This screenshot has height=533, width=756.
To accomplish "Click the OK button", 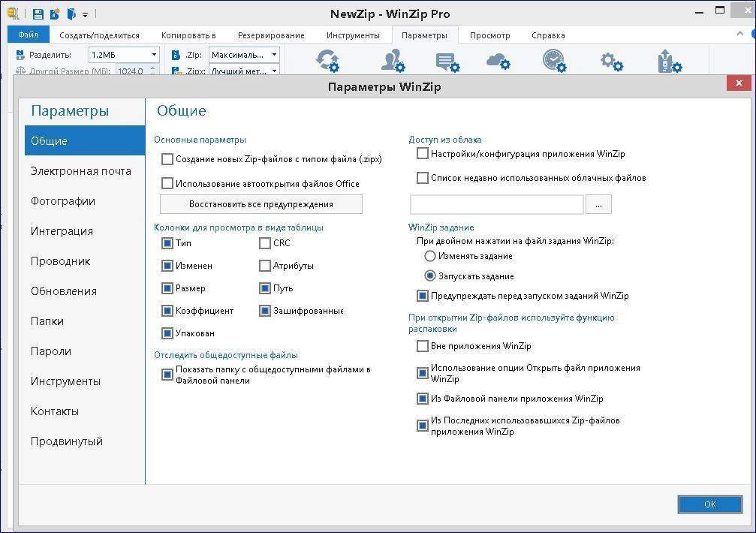I will pos(709,504).
